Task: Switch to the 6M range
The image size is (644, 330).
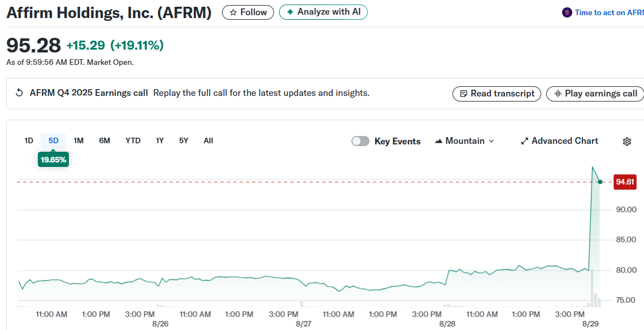Action: 105,140
